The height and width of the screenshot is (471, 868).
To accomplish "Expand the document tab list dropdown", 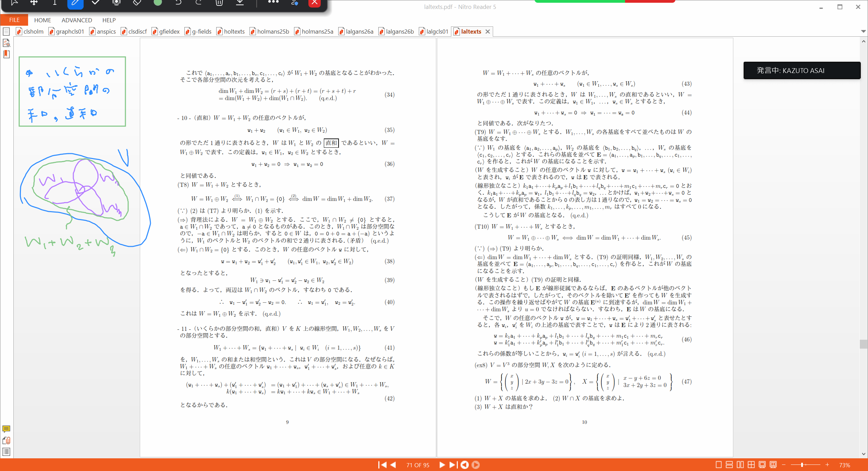I will [x=863, y=32].
